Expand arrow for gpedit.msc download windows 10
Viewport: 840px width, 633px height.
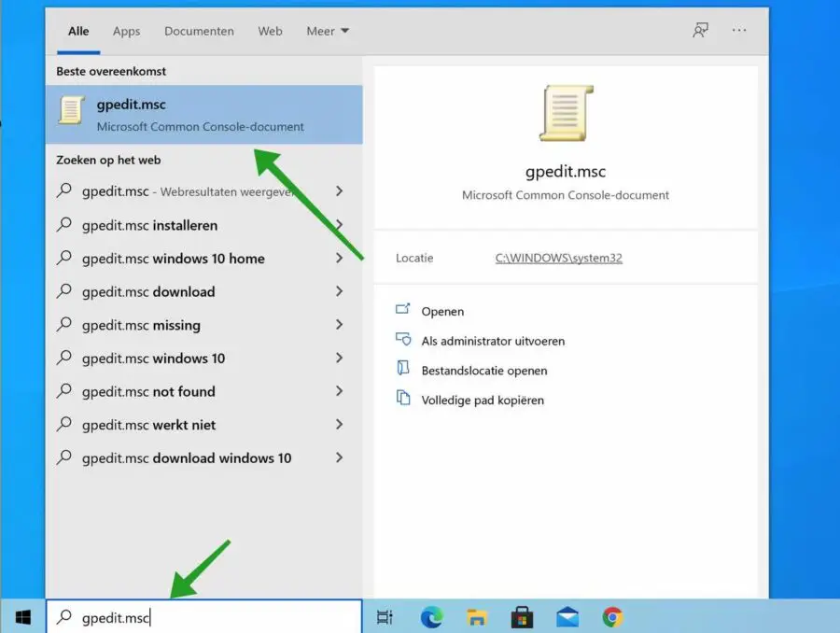tap(339, 457)
